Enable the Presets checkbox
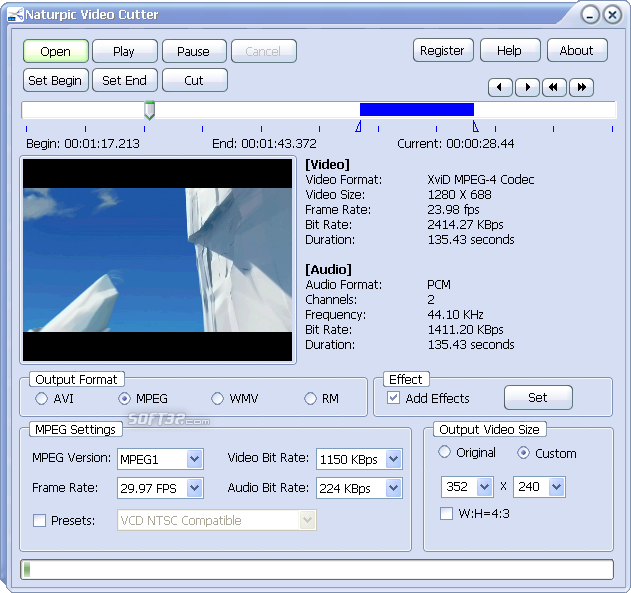The width and height of the screenshot is (631, 593). [39, 520]
